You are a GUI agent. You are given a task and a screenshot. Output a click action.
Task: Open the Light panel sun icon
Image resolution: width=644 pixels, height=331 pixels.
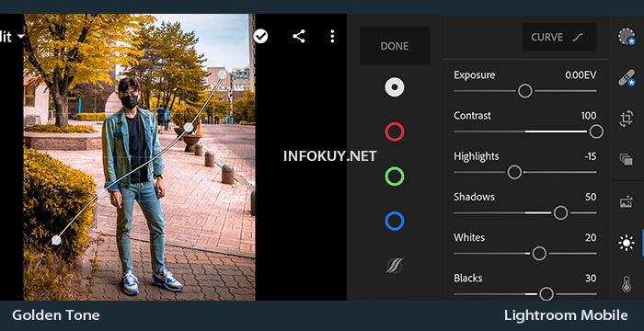(x=627, y=243)
